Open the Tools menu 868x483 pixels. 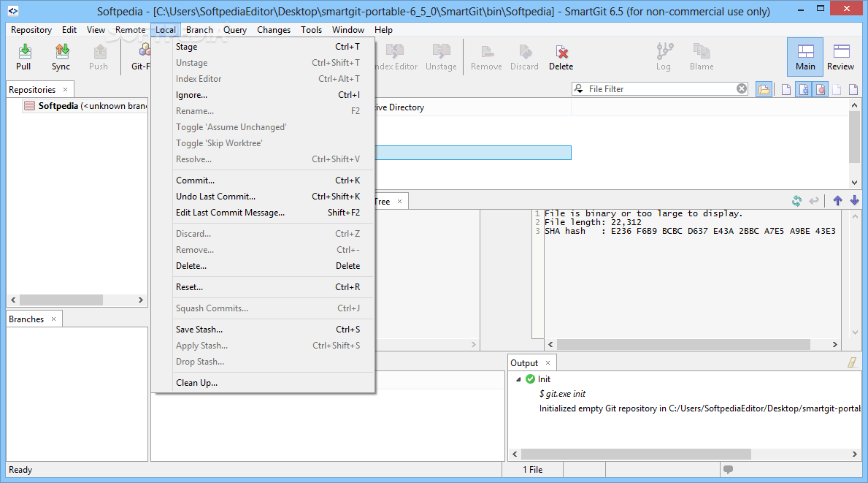pos(311,30)
